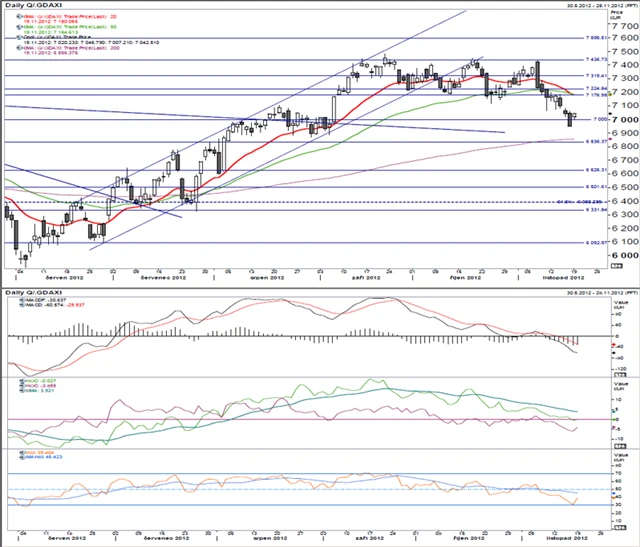Viewport: 640px width, 547px height.
Task: Select the 6 092.97 level label
Action: click(x=596, y=243)
